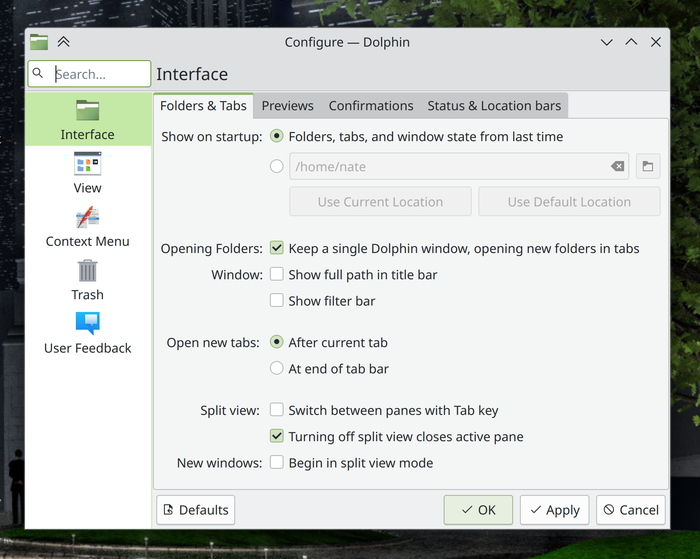Open the Context Menu settings
Image resolution: width=700 pixels, height=559 pixels.
coord(88,226)
